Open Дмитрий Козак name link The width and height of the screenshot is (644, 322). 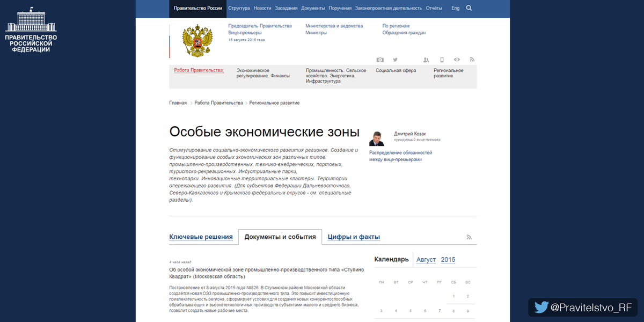[409, 134]
